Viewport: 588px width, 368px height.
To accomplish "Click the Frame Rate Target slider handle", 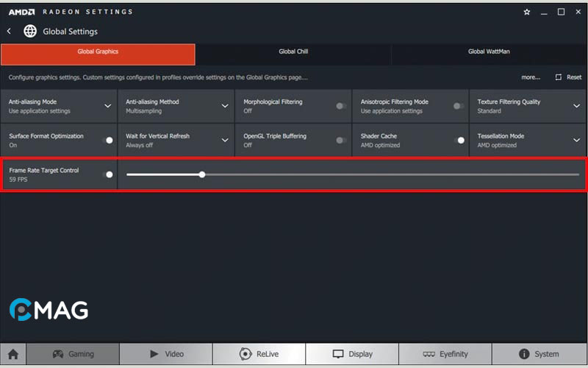I will (x=202, y=174).
